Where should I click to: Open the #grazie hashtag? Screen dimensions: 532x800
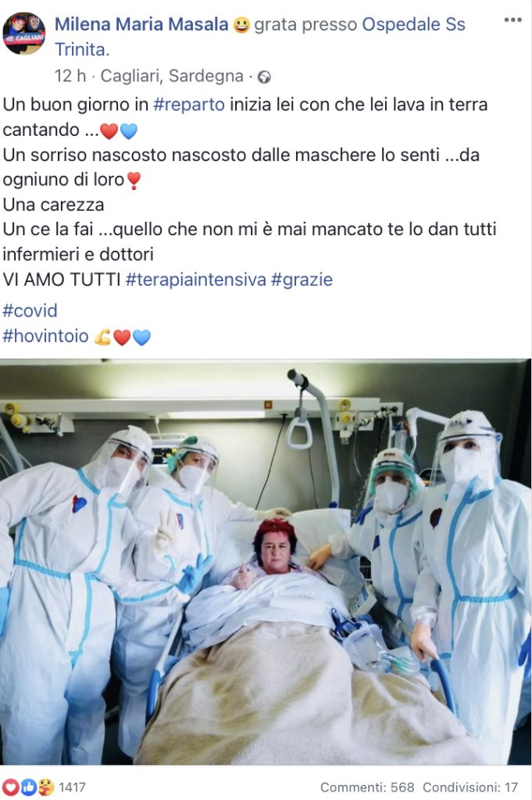(302, 280)
